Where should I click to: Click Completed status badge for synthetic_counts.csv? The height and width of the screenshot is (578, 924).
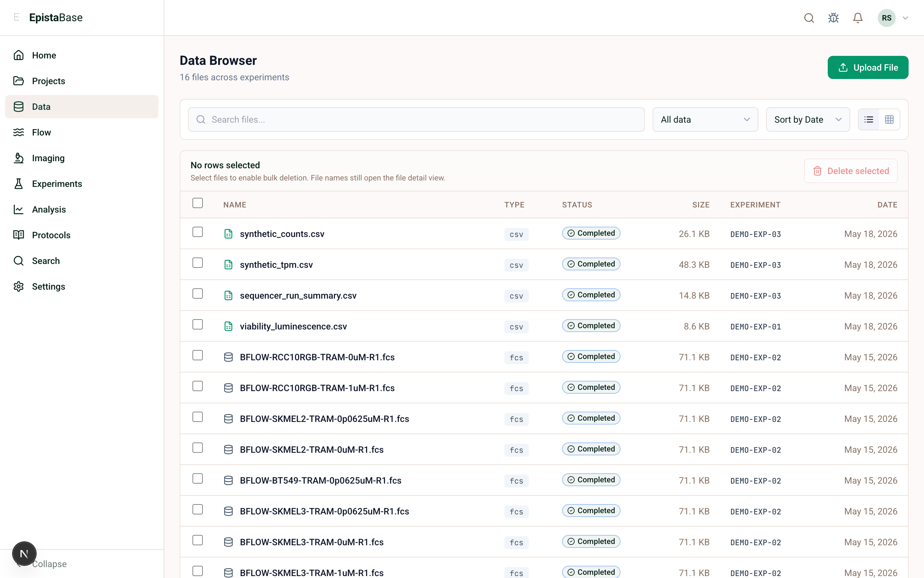coord(591,233)
